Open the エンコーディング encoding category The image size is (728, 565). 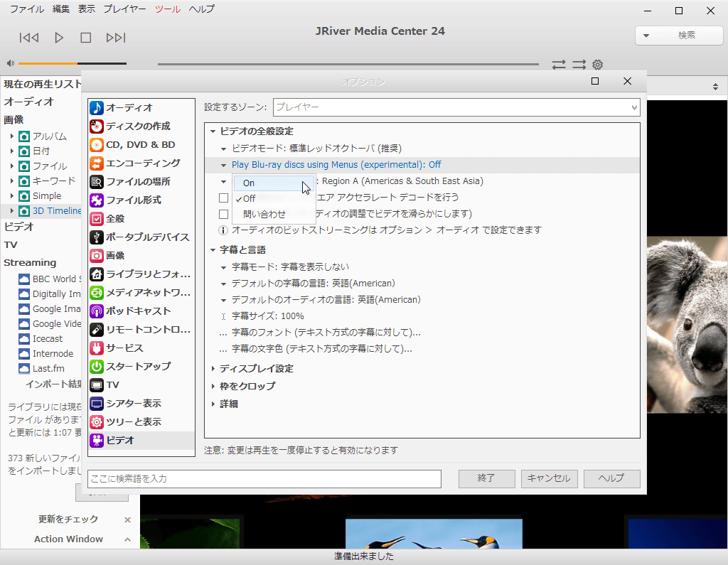tap(141, 163)
